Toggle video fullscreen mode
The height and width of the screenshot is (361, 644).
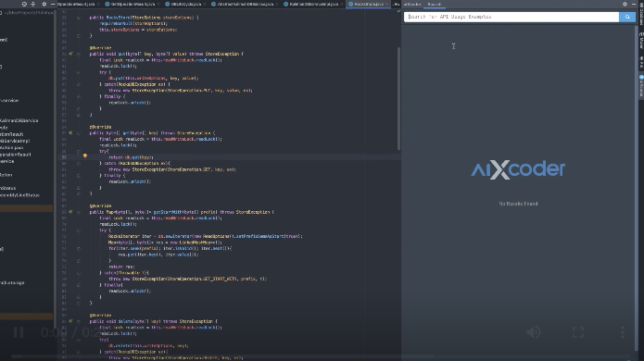[x=578, y=332]
